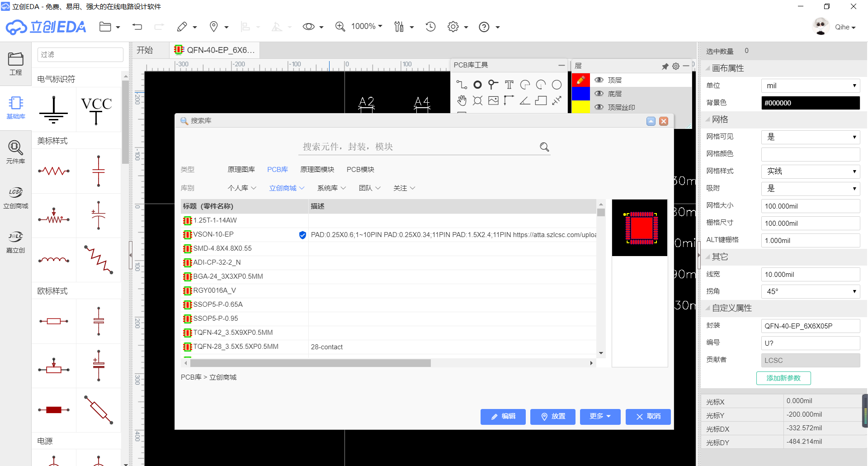Switch to the 开始 tab
This screenshot has height=466, width=868.
coord(145,50)
